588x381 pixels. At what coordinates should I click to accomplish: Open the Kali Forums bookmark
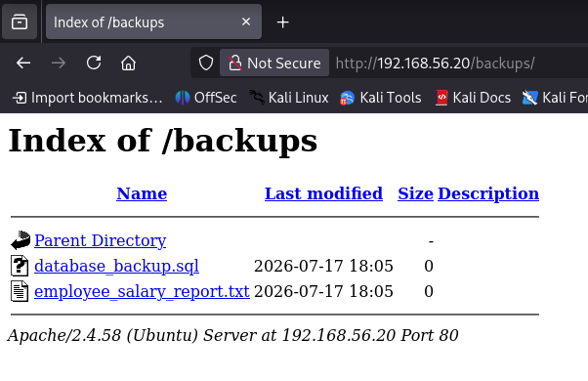tap(555, 98)
